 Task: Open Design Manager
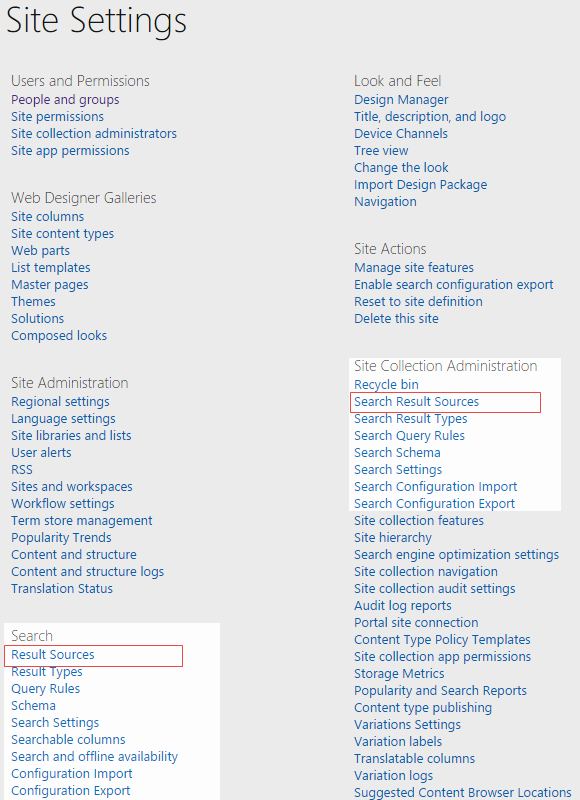(401, 99)
